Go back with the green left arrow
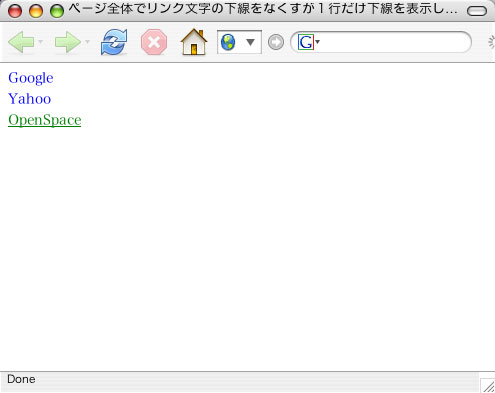Screen dimensions: 495x393 coord(21,42)
